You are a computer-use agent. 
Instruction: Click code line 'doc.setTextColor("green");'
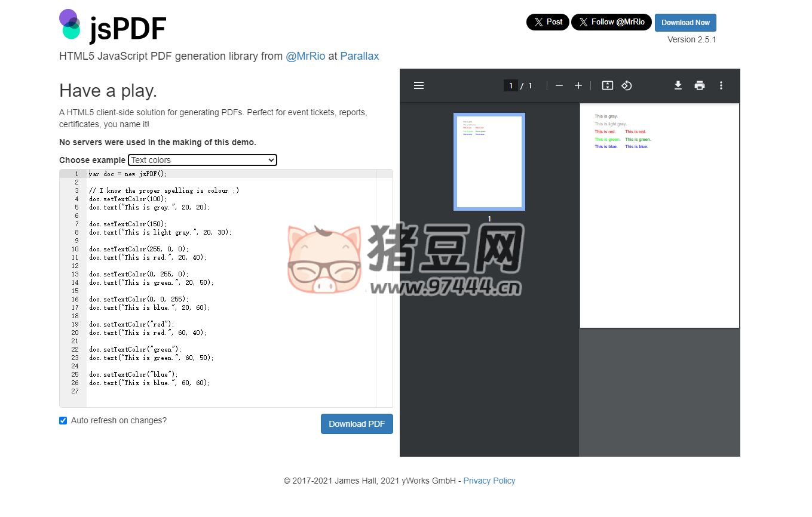coord(135,349)
